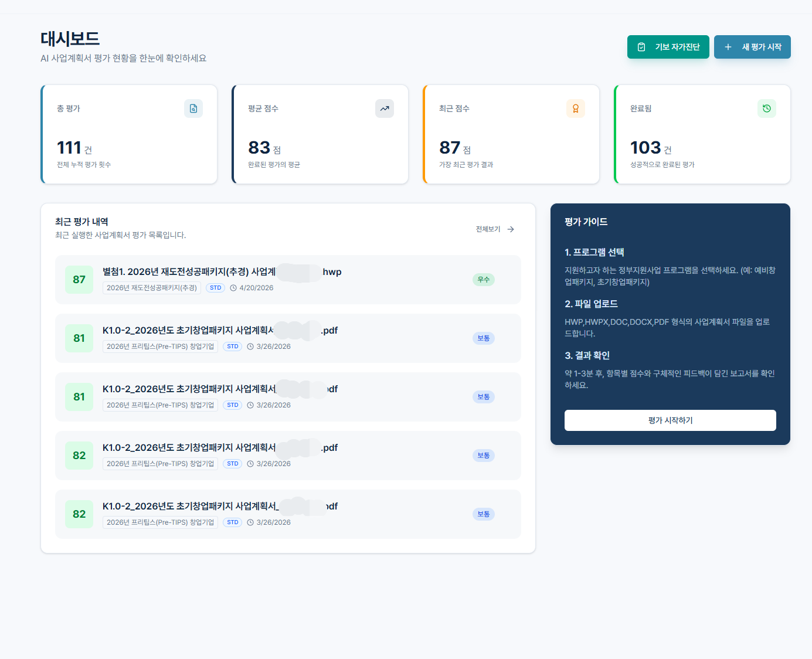Click the plus icon inside 새 평가 시작 button
This screenshot has height=659, width=812.
coord(728,47)
